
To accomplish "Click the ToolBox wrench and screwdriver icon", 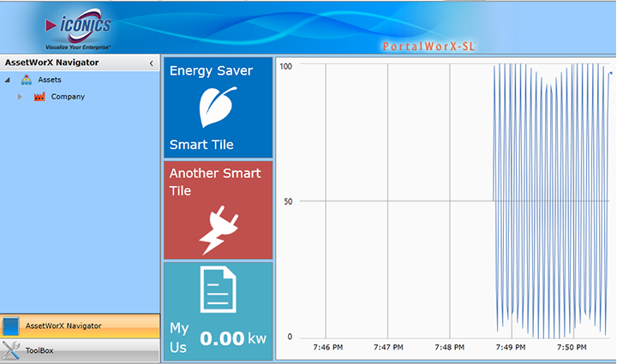I will [x=11, y=350].
